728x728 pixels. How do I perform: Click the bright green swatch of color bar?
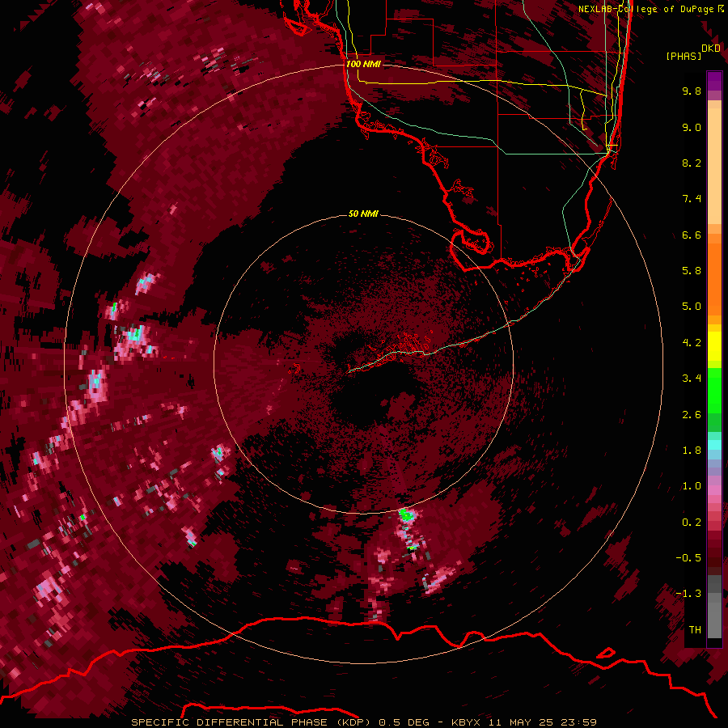pos(714,391)
